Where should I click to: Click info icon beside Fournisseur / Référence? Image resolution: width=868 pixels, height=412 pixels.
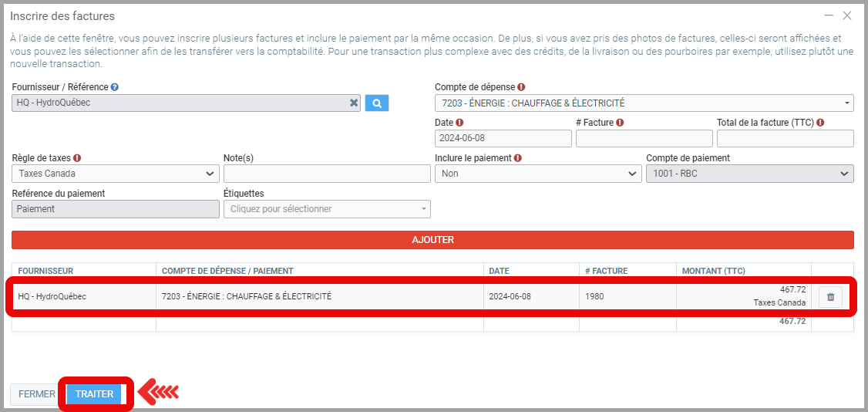coord(115,88)
